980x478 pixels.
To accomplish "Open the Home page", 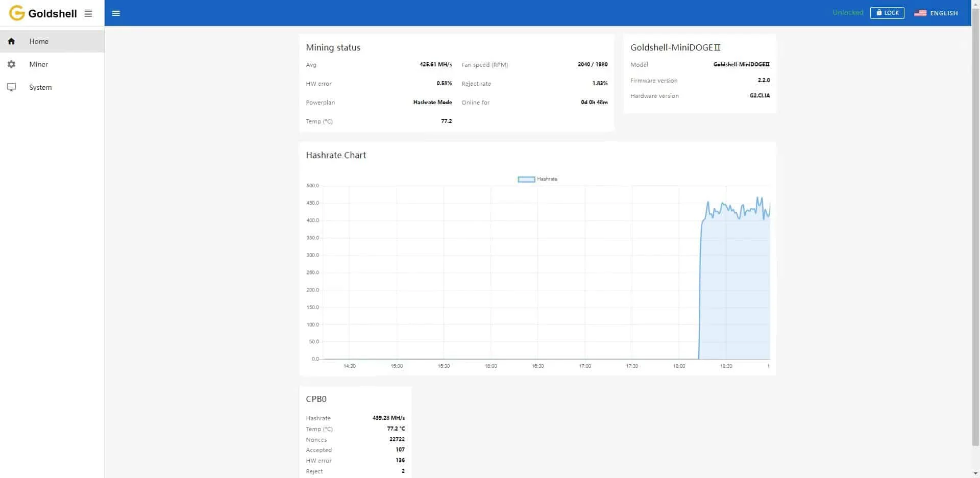I will 52,41.
